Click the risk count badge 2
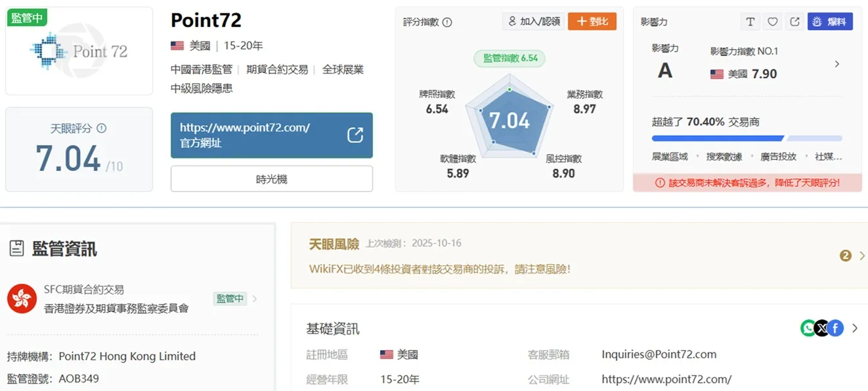Screen dimensions: 868x391 (x=846, y=256)
